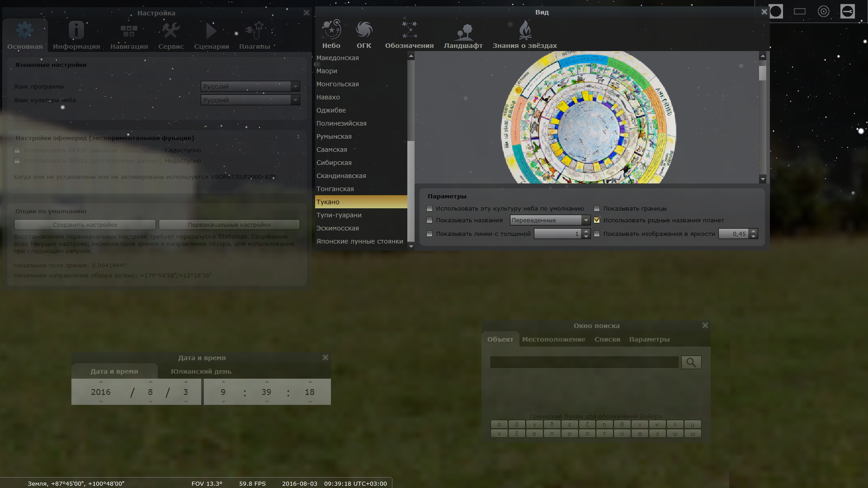Insert Greek letter β in search
868x488 pixels.
click(x=517, y=424)
